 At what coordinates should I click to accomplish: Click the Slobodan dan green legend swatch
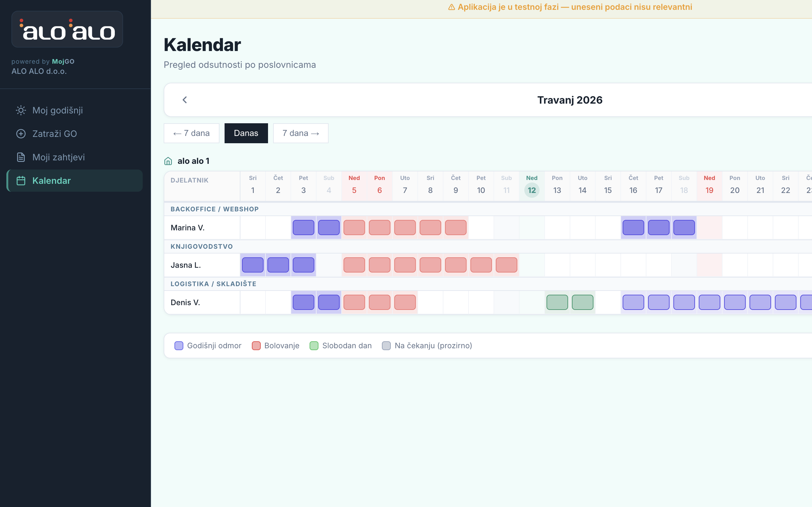[x=314, y=346]
